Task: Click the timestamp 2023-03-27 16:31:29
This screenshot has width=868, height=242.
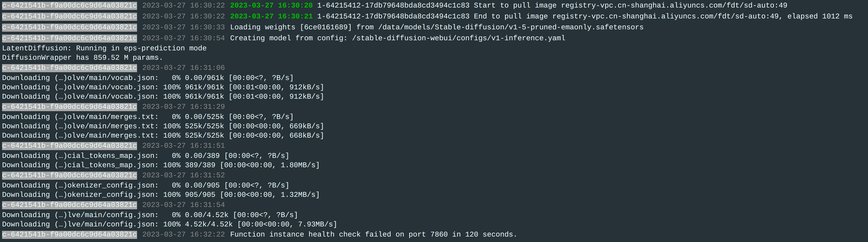Action: pyautogui.click(x=183, y=107)
